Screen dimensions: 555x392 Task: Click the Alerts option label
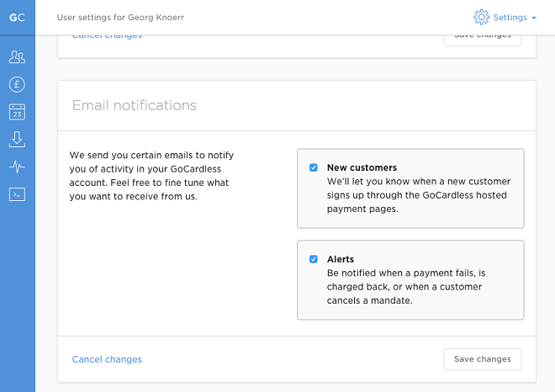point(341,259)
